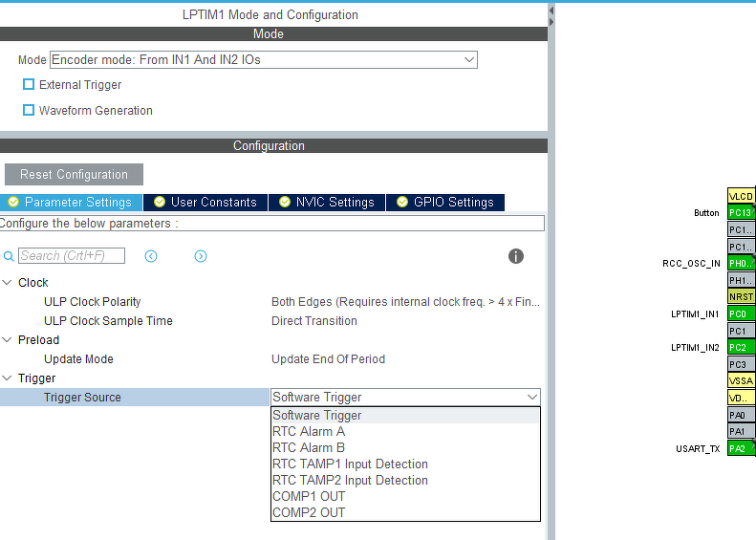The width and height of the screenshot is (756, 540).
Task: Collapse the Trigger parameter group
Action: (x=7, y=378)
